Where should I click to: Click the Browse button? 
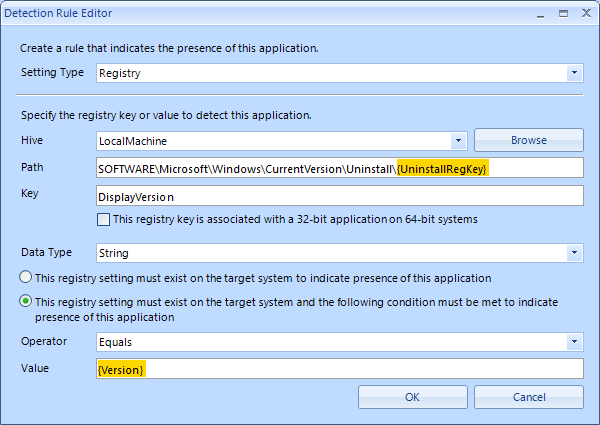click(529, 140)
